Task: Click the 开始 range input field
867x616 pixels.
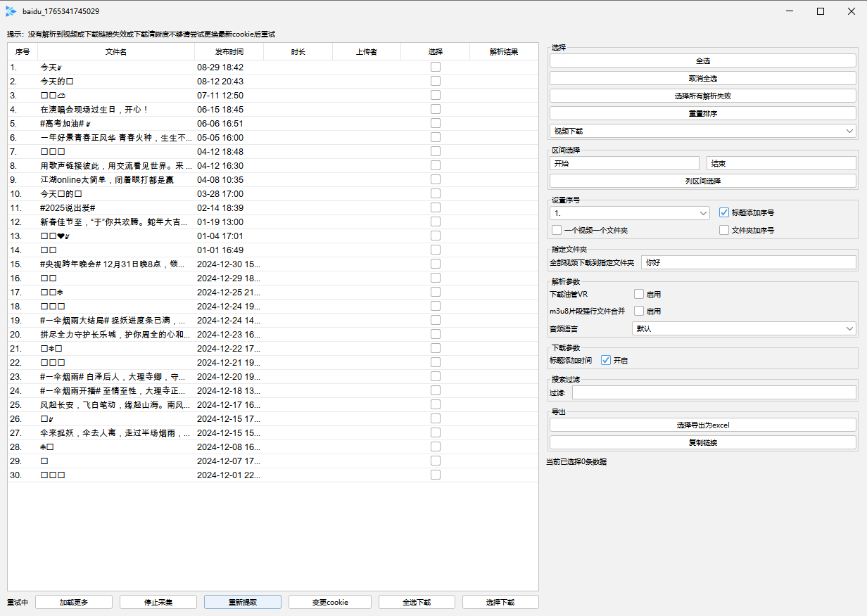Action: [624, 163]
